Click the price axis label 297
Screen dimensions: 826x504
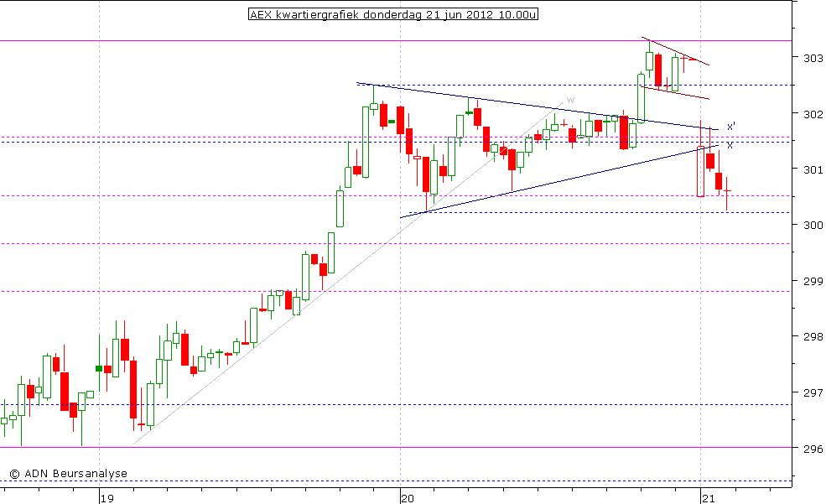(813, 392)
